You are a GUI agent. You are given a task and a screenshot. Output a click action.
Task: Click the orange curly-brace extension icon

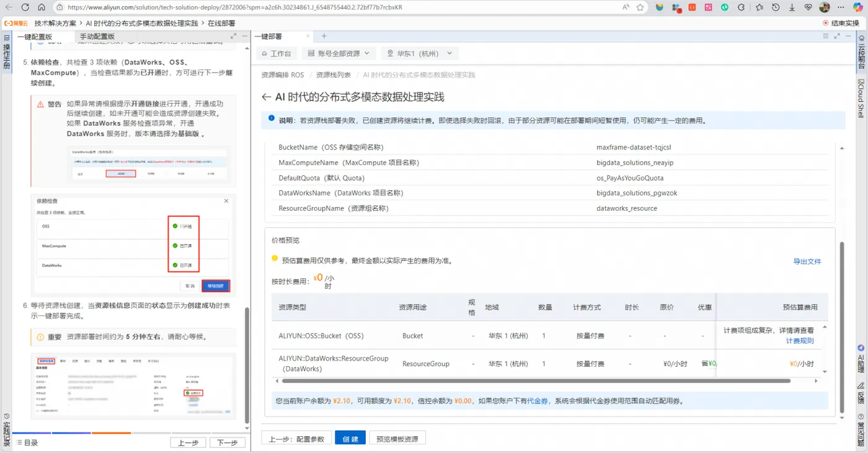pos(692,7)
